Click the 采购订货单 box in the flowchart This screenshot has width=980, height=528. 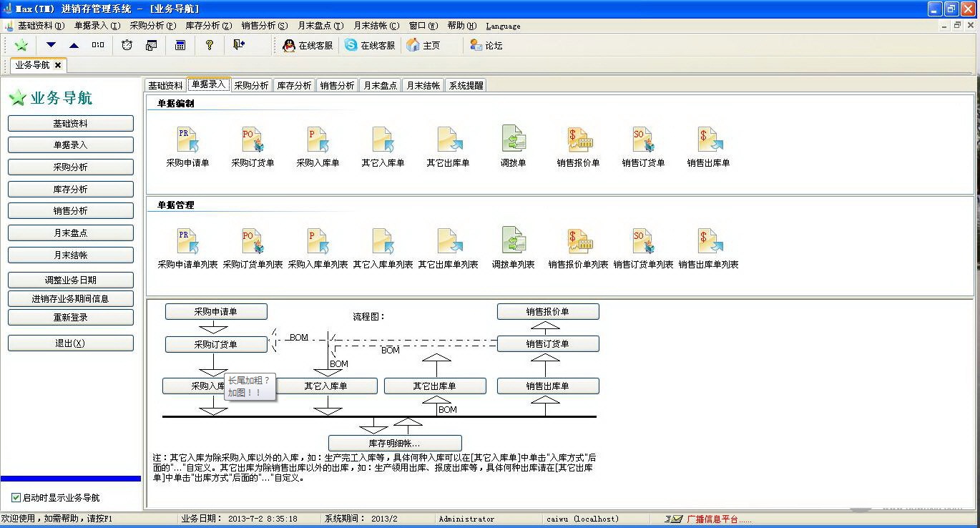coord(216,344)
